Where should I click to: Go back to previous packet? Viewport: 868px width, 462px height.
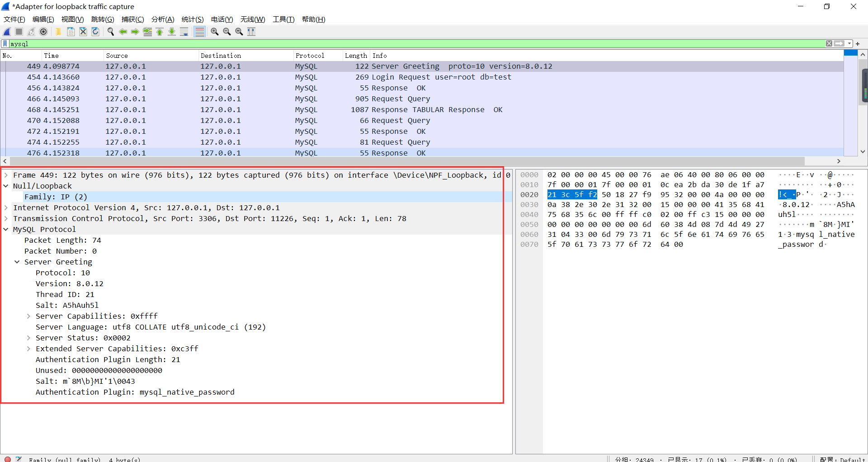point(123,32)
